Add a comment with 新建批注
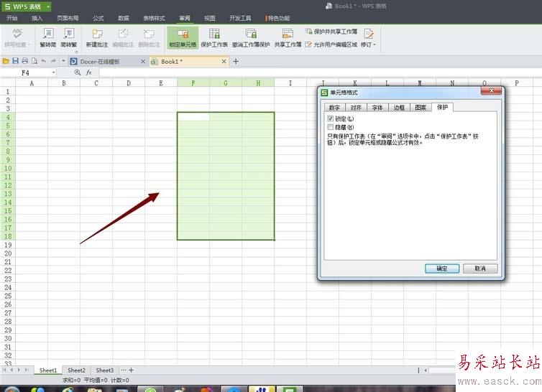 coord(97,37)
